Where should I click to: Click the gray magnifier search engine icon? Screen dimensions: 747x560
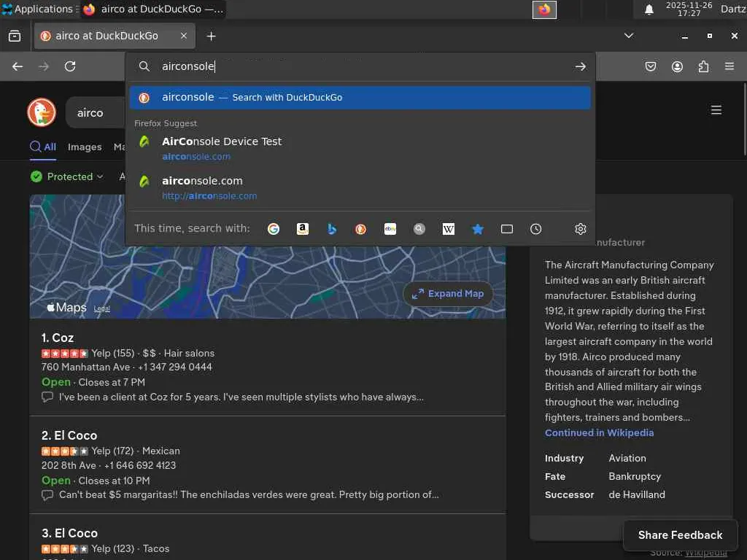click(419, 229)
